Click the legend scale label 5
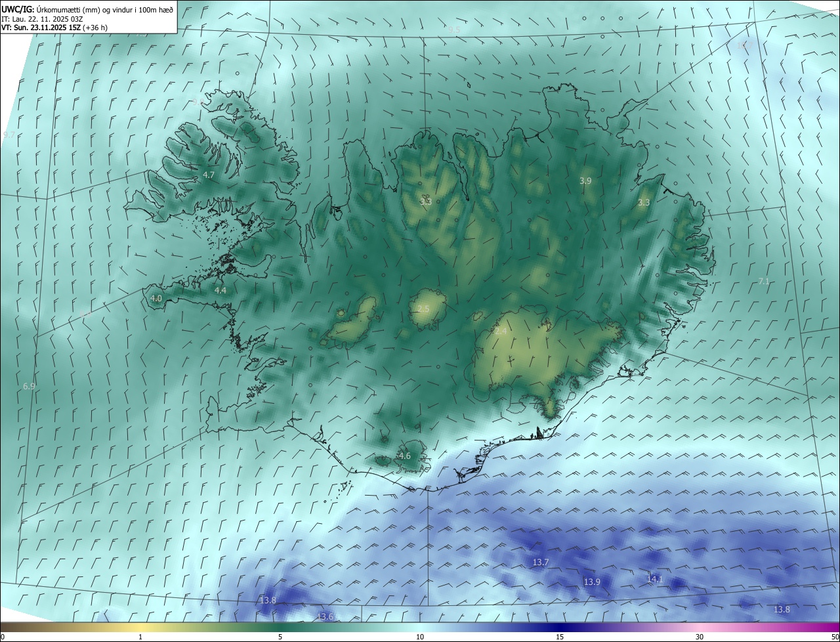Image resolution: width=840 pixels, height=642 pixels. (x=280, y=637)
